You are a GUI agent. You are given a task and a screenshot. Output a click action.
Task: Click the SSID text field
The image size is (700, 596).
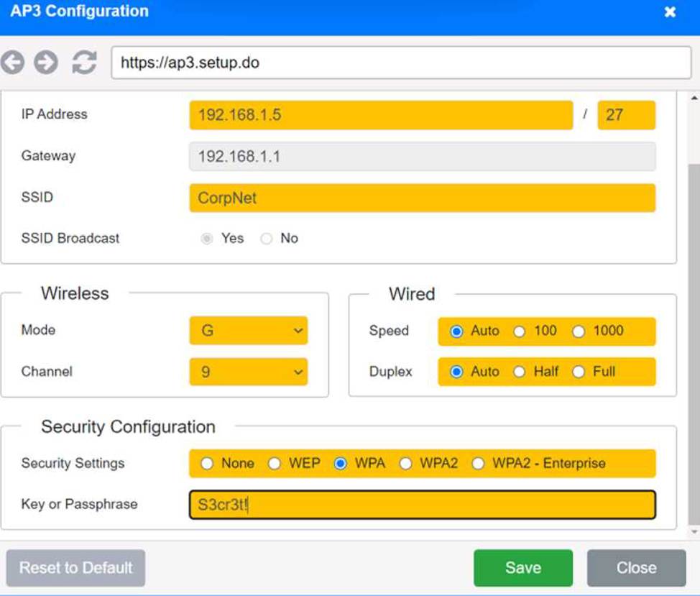click(x=422, y=198)
